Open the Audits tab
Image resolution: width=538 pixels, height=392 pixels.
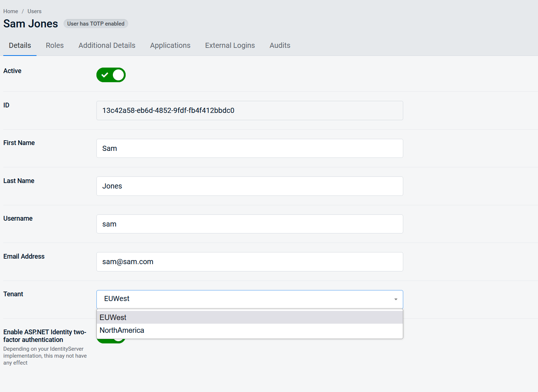click(280, 45)
